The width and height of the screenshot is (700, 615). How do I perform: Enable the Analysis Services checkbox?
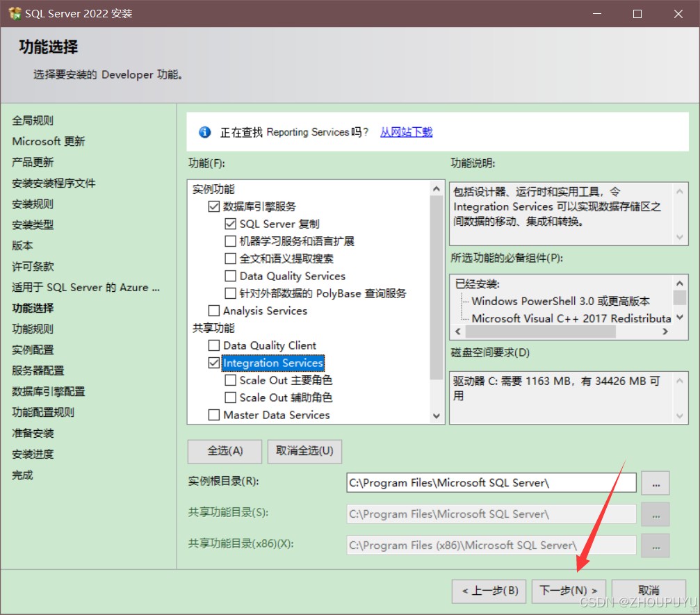(x=214, y=311)
